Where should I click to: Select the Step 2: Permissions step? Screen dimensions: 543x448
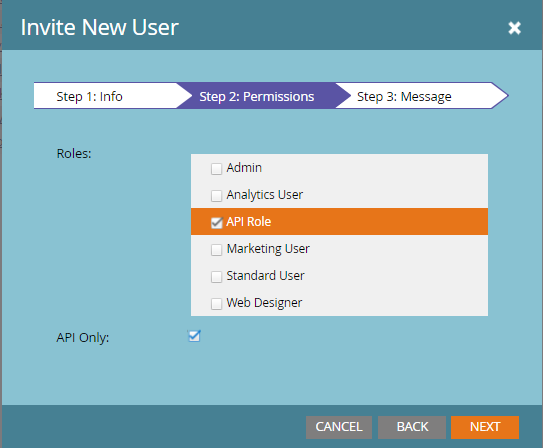pyautogui.click(x=257, y=96)
